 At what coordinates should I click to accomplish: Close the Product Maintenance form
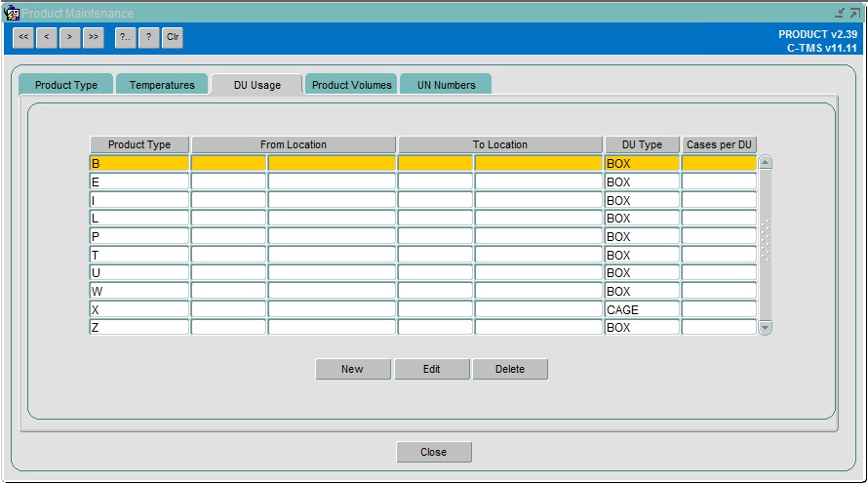(433, 452)
